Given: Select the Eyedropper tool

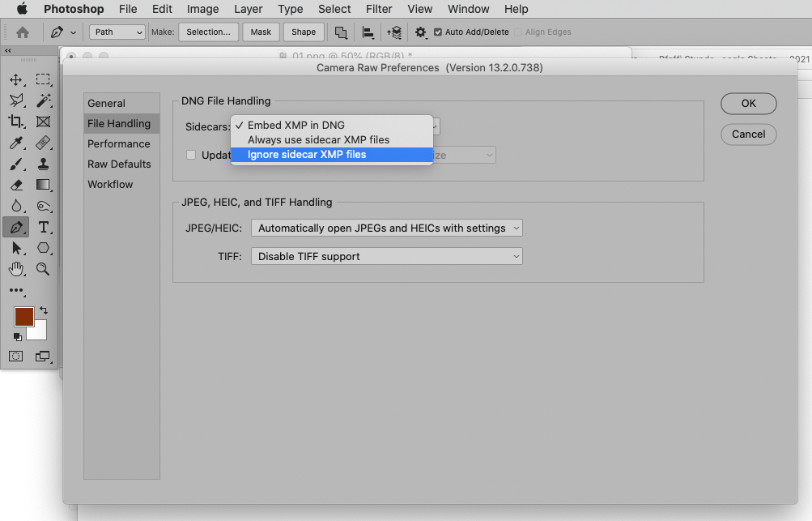Looking at the screenshot, I should (x=16, y=143).
